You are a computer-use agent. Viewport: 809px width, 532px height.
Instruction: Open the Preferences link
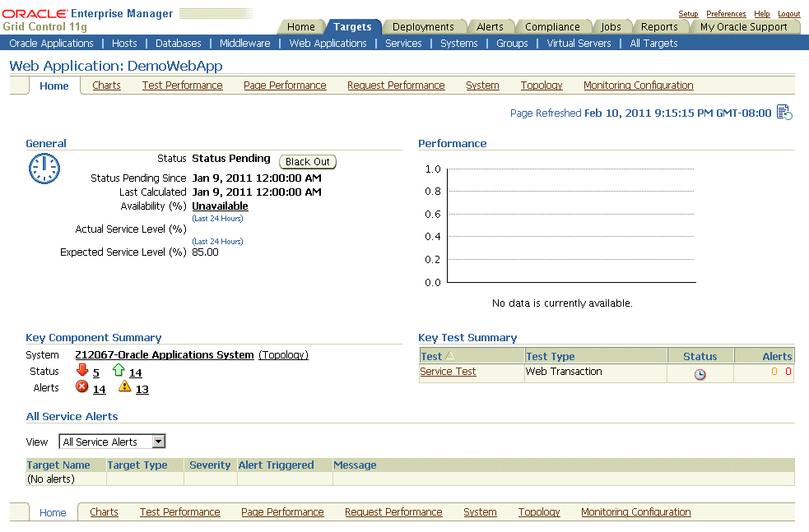click(x=726, y=14)
